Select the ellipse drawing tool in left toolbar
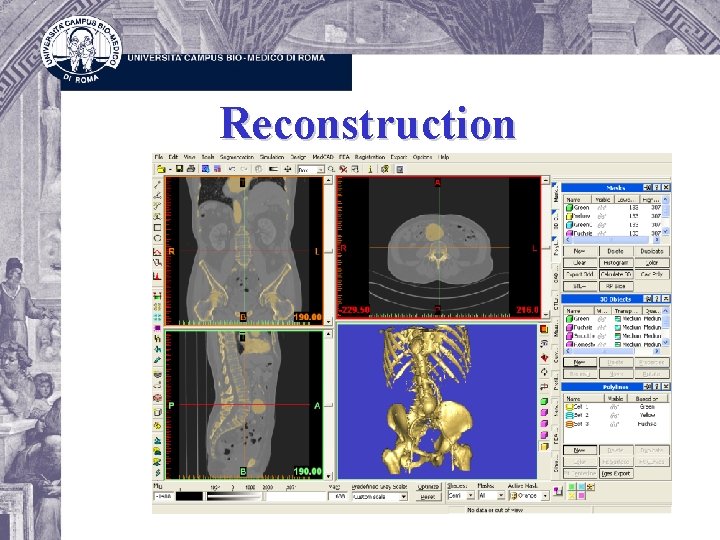The width and height of the screenshot is (720, 540). click(x=158, y=239)
